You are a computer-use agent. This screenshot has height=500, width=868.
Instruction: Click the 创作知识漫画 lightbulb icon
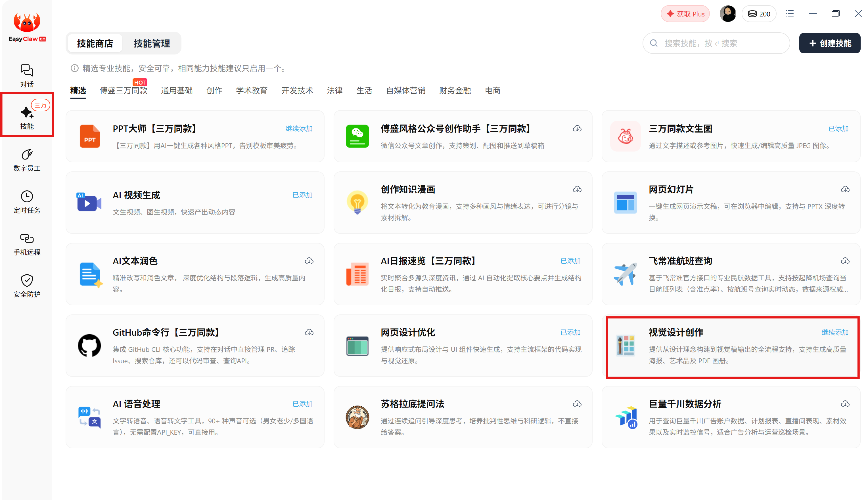[x=357, y=202]
